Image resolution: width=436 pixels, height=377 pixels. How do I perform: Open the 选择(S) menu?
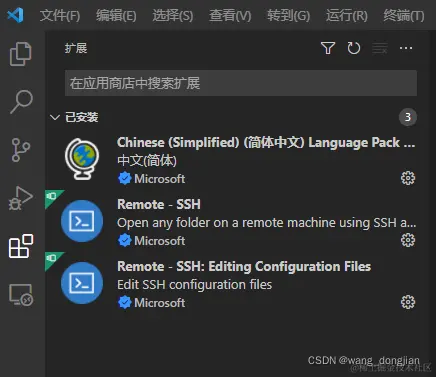click(173, 15)
